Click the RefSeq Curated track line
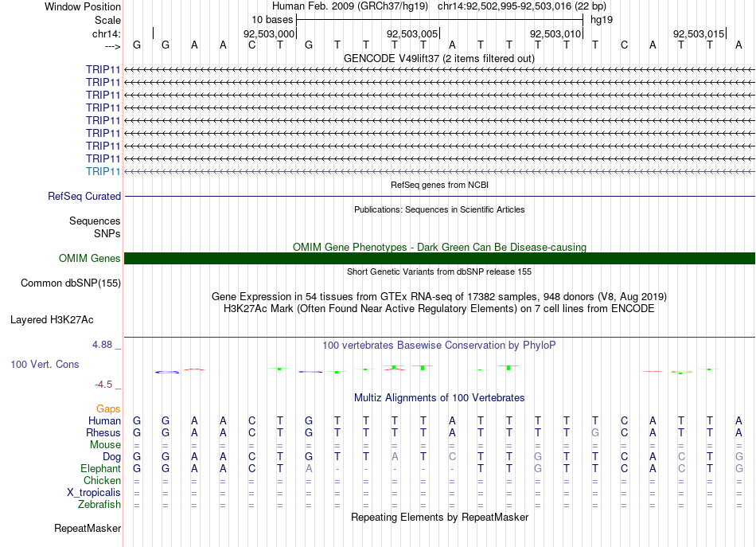Screen dimensions: 756x547 (x=440, y=197)
